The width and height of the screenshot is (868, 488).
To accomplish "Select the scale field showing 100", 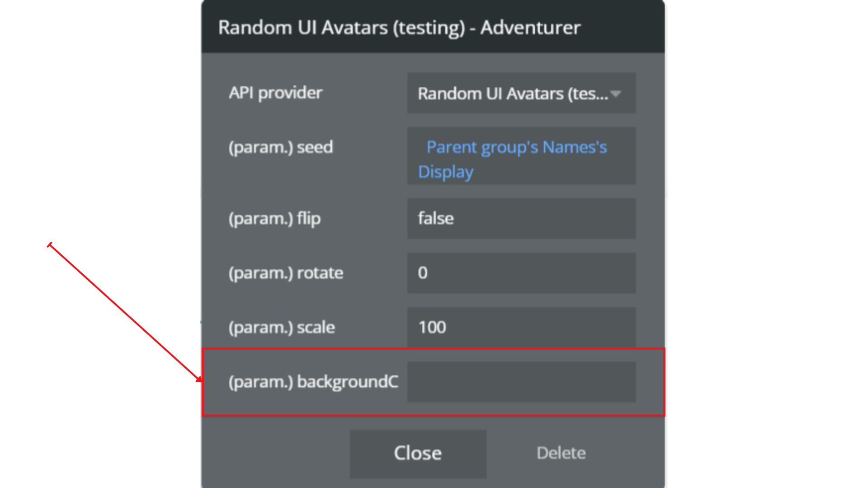I will tap(521, 327).
